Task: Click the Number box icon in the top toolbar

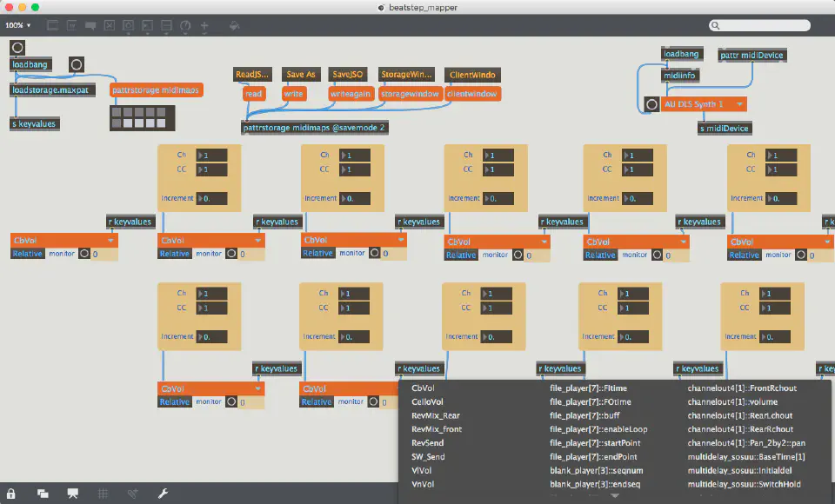Action: [x=148, y=25]
